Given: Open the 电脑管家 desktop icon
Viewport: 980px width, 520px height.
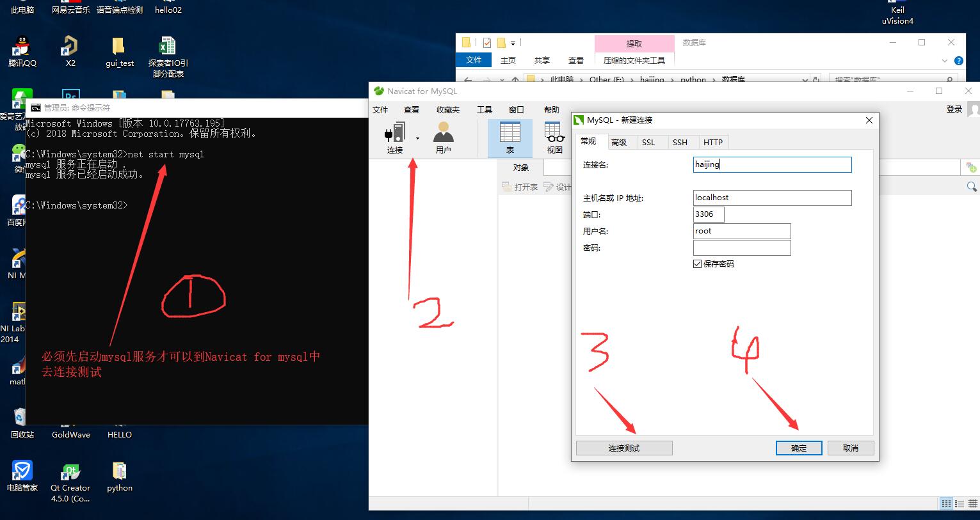Looking at the screenshot, I should click(22, 476).
